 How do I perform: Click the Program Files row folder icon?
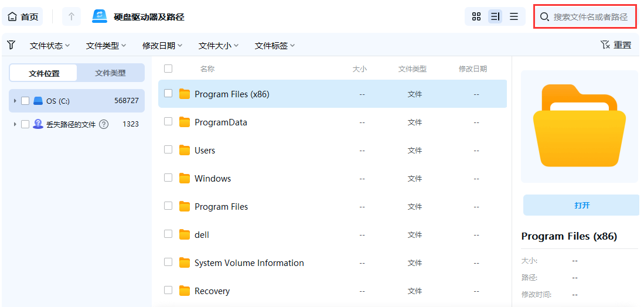185,206
